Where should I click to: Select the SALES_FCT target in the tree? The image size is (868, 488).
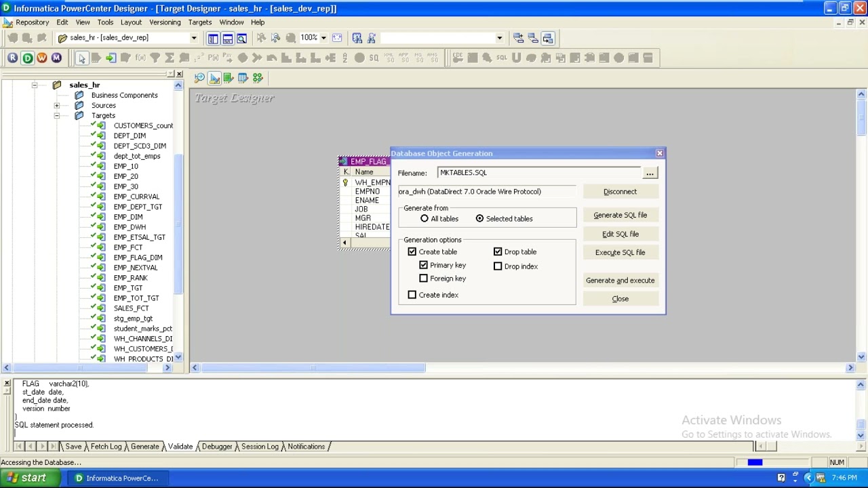coord(131,308)
